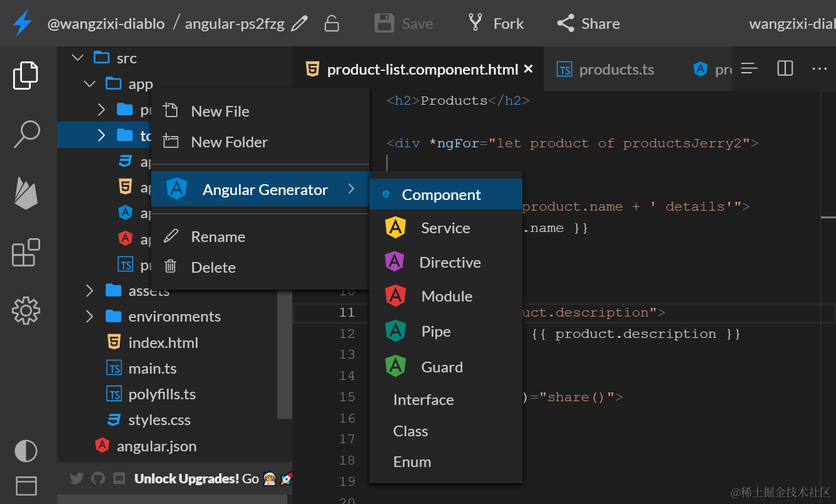836x504 pixels.
Task: Choose New Folder from context menu
Action: coord(229,142)
